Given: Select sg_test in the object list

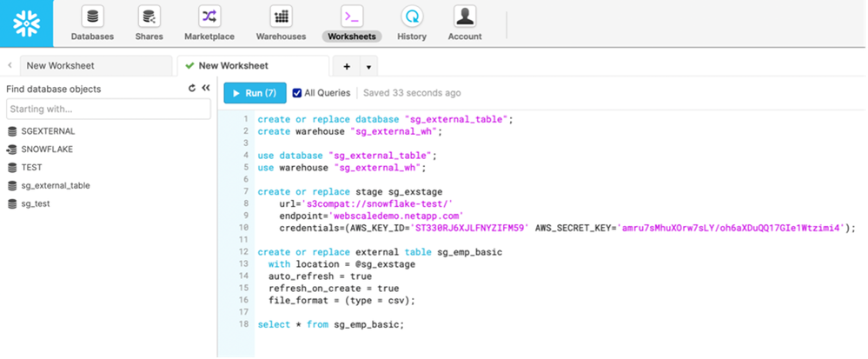Looking at the screenshot, I should point(36,204).
